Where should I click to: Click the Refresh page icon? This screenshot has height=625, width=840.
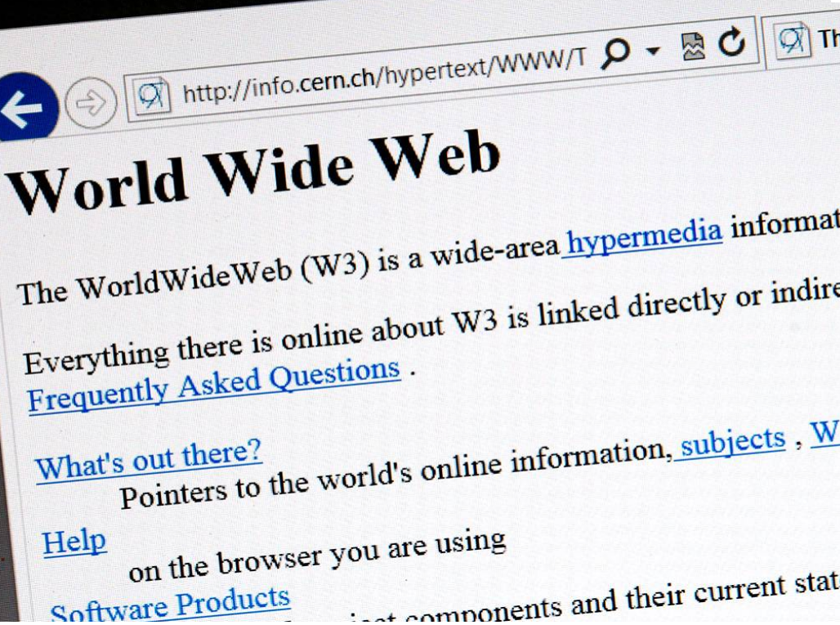coord(732,41)
